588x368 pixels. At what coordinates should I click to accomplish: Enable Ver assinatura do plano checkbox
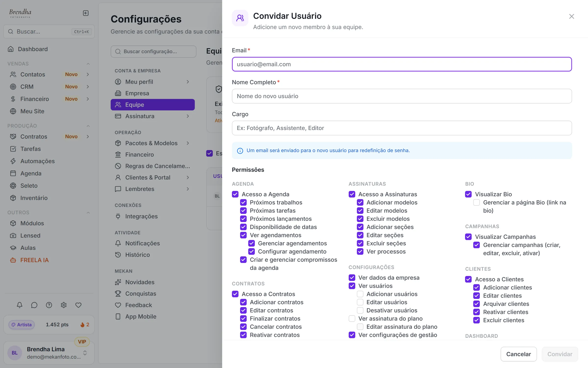(x=352, y=318)
